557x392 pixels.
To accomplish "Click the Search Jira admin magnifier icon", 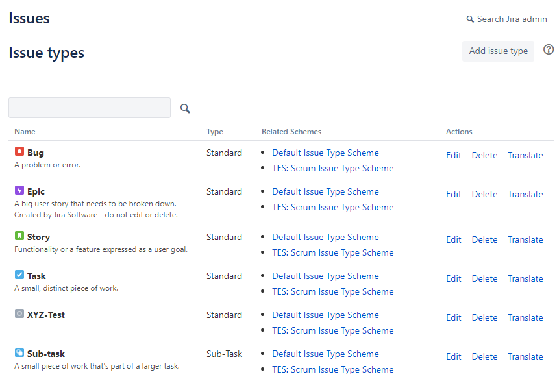I will (470, 19).
